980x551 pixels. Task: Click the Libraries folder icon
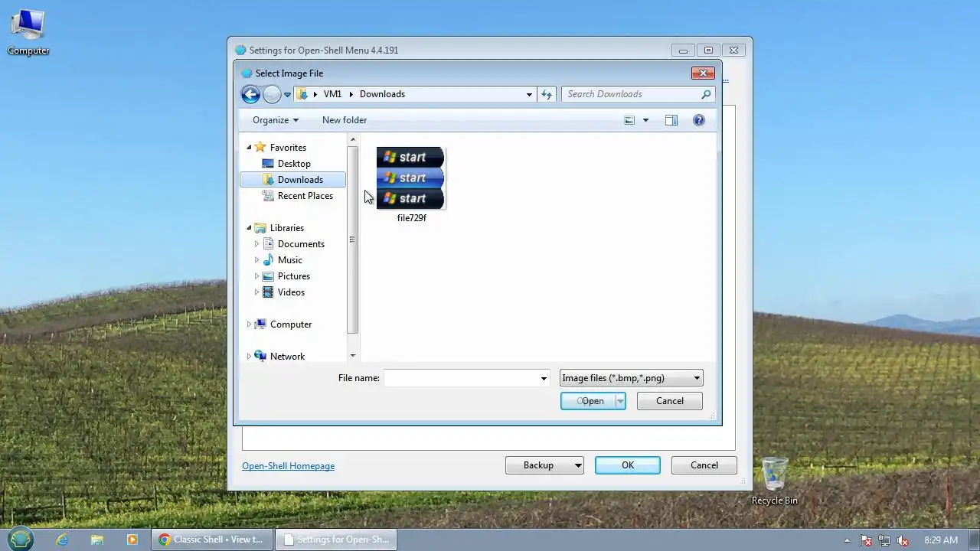tap(260, 228)
